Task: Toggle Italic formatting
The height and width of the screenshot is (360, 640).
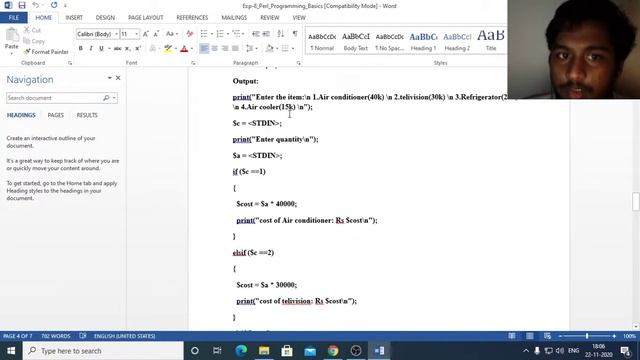Action: tap(91, 49)
